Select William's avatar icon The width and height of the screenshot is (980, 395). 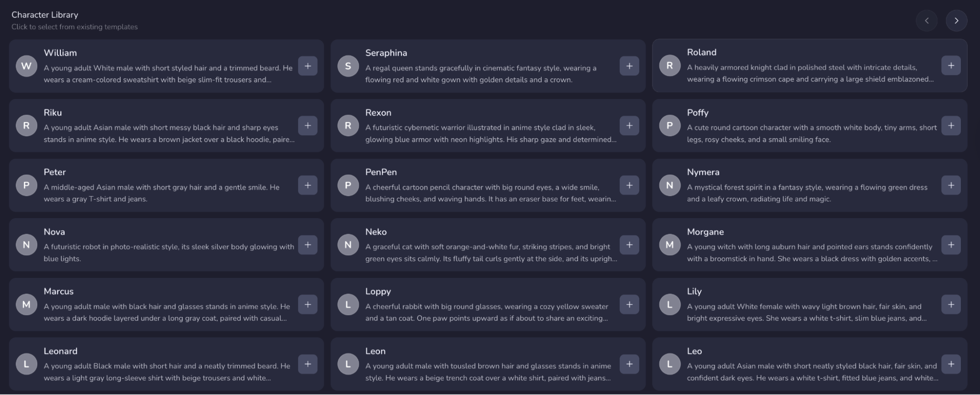point(26,66)
